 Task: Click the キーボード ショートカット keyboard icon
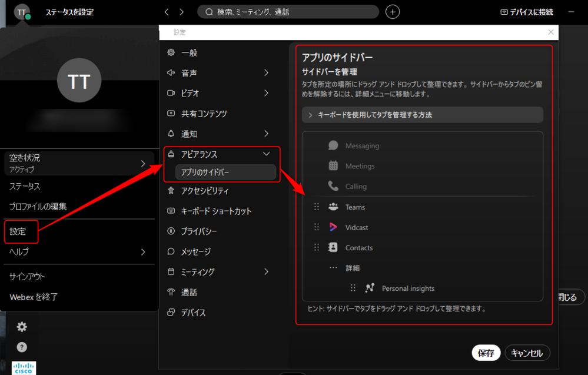pyautogui.click(x=171, y=211)
